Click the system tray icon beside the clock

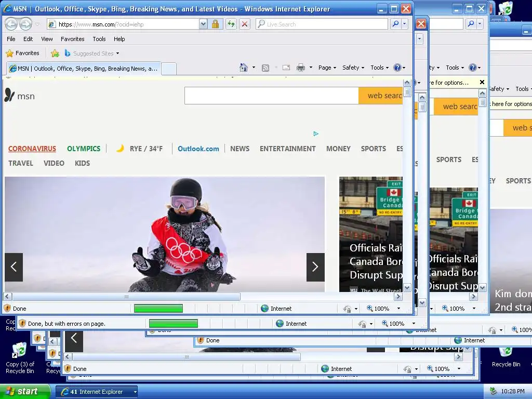pyautogui.click(x=494, y=391)
